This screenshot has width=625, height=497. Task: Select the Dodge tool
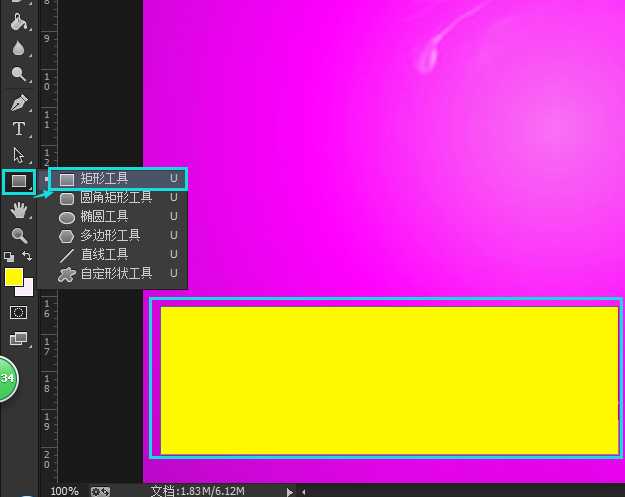18,74
